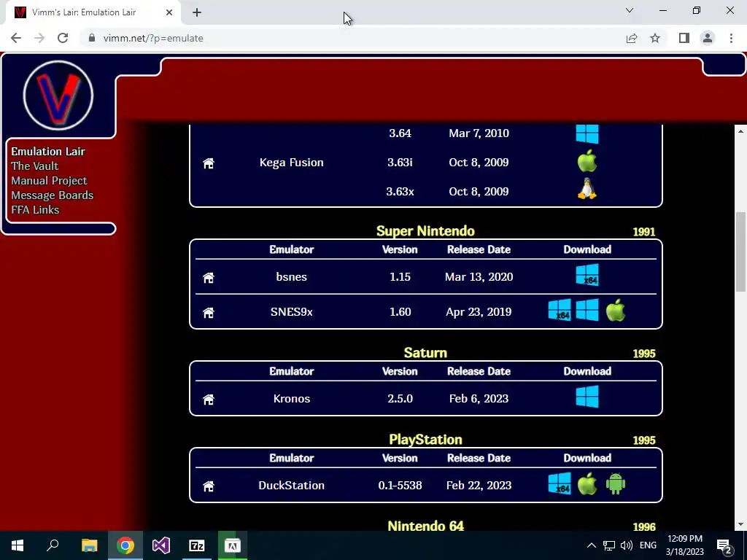Viewport: 747px width, 560px height.
Task: Click the Saturn section heading
Action: (x=425, y=353)
